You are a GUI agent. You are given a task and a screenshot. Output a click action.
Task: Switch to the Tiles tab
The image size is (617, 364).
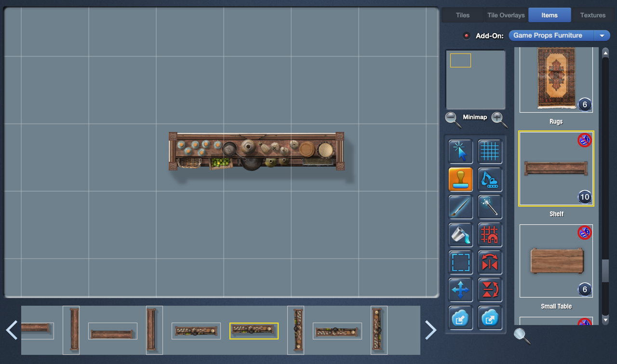coord(463,15)
